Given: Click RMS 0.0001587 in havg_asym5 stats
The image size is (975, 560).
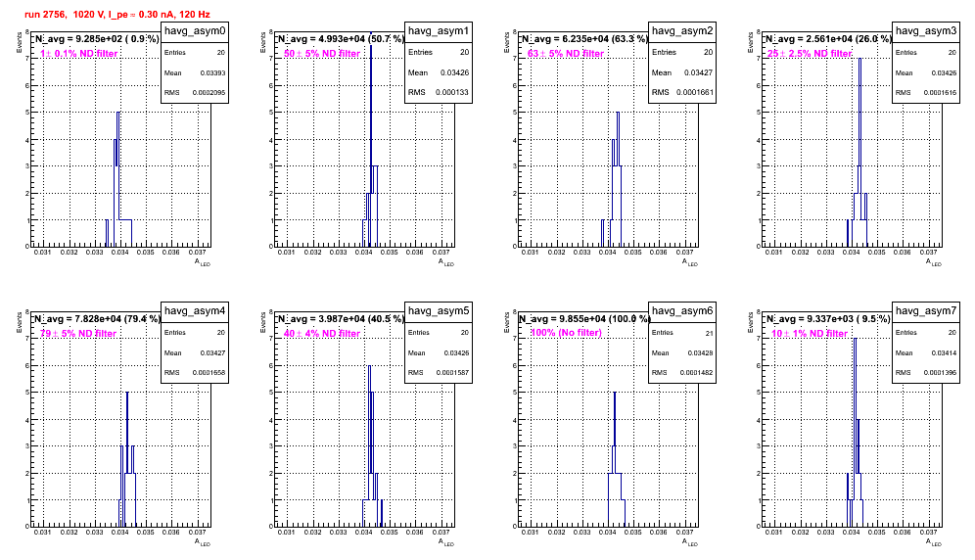Looking at the screenshot, I should coord(439,372).
